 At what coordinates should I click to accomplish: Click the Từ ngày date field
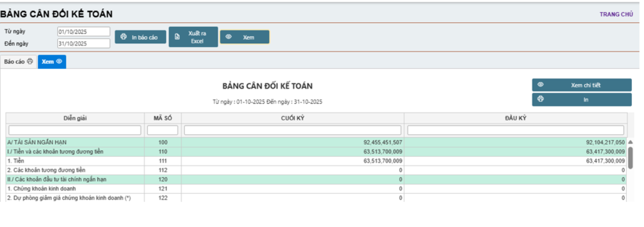(x=83, y=32)
